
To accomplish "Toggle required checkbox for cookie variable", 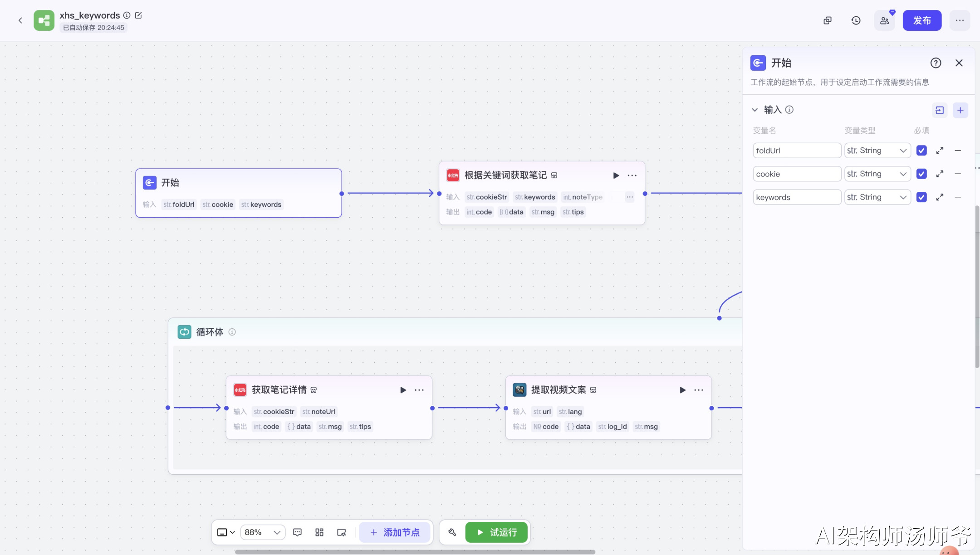I will (x=921, y=174).
